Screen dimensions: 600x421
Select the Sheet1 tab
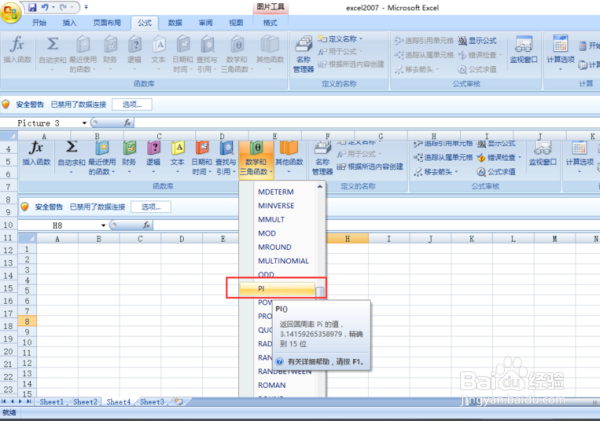point(51,402)
